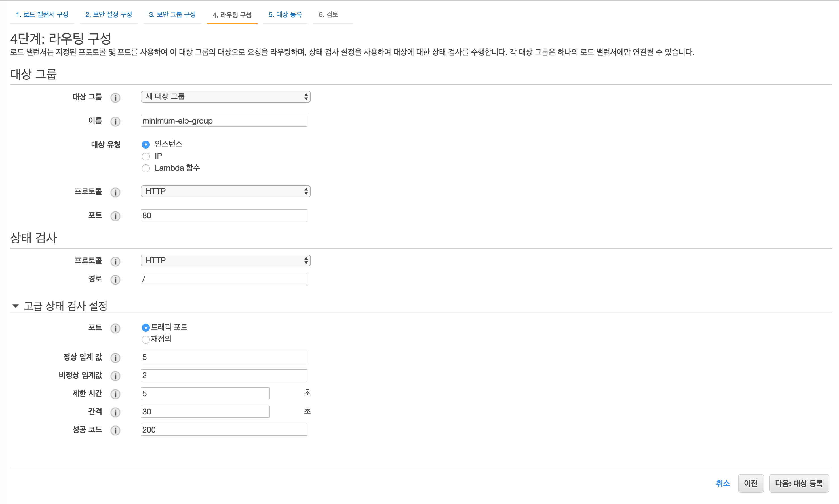Open the target group 프로토콜 HTTP dropdown
839x504 pixels.
225,192
